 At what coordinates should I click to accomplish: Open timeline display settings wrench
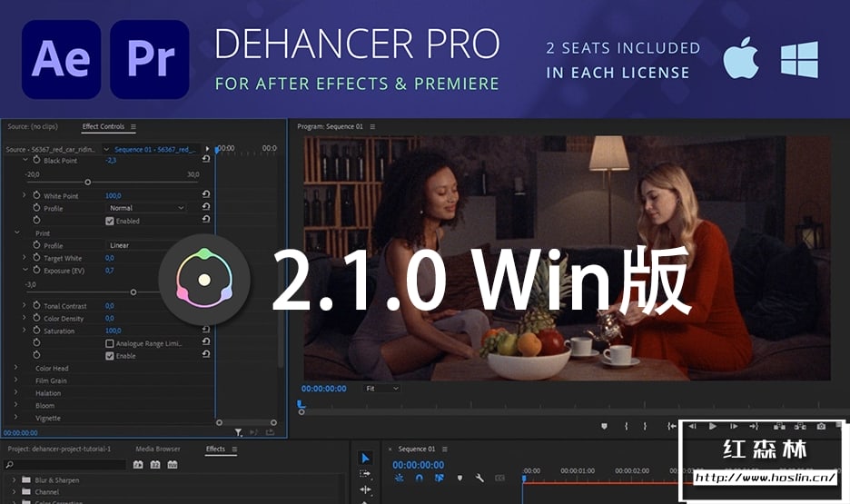(x=479, y=478)
